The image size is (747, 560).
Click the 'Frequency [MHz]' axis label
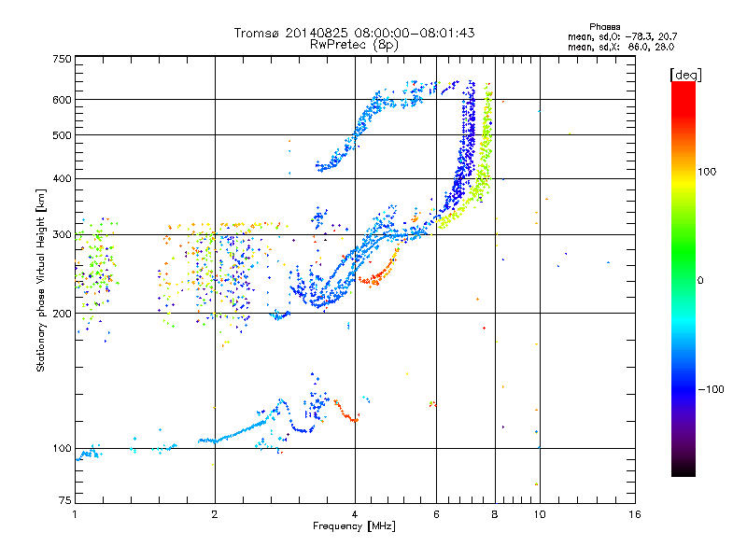pos(354,526)
